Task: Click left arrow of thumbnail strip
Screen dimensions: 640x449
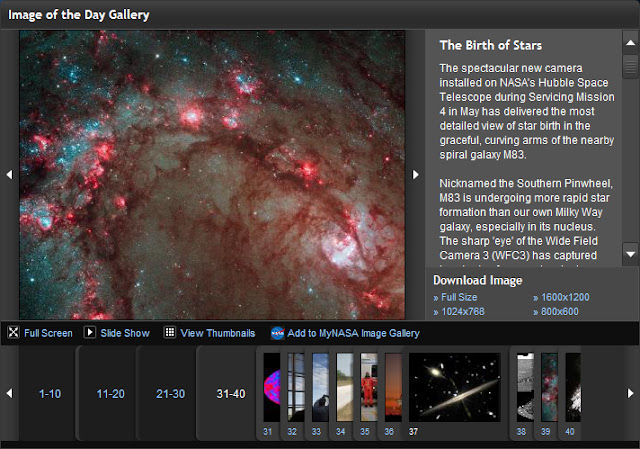Action: (9, 393)
